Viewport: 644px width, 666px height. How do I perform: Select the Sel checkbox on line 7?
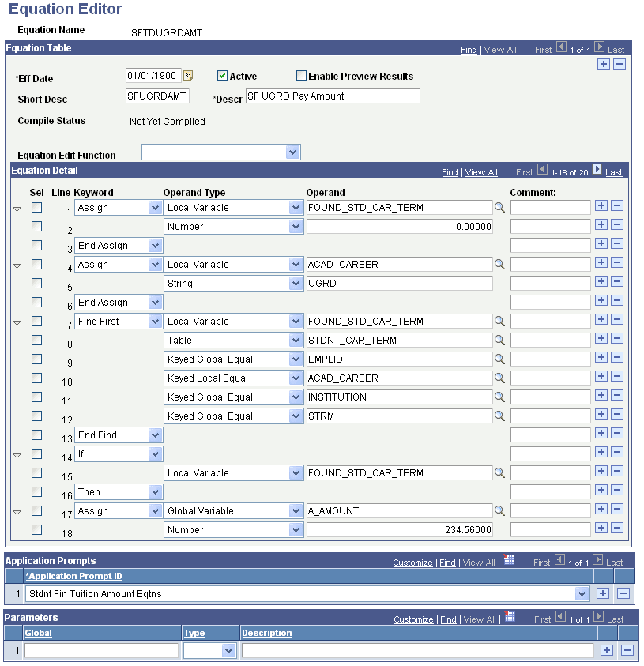(36, 321)
